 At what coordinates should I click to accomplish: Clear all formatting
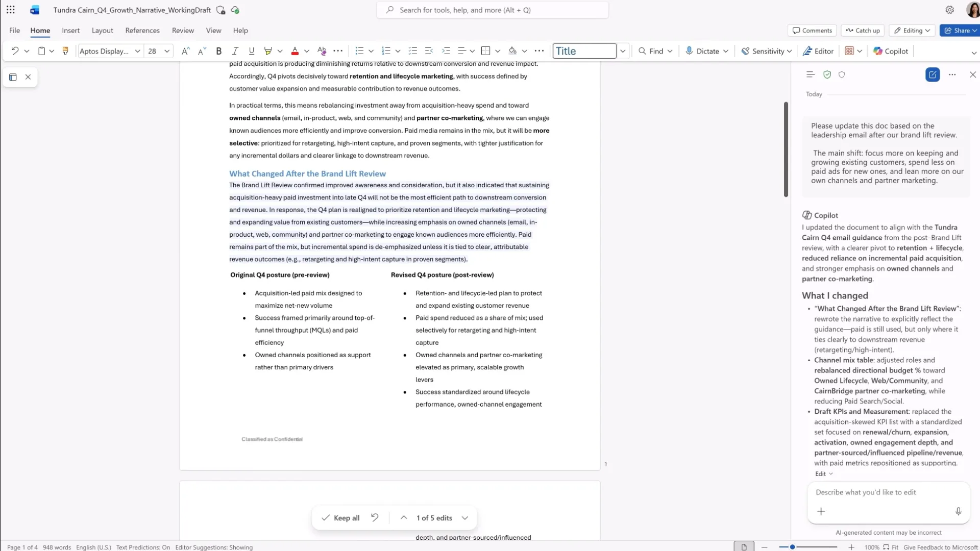[322, 51]
